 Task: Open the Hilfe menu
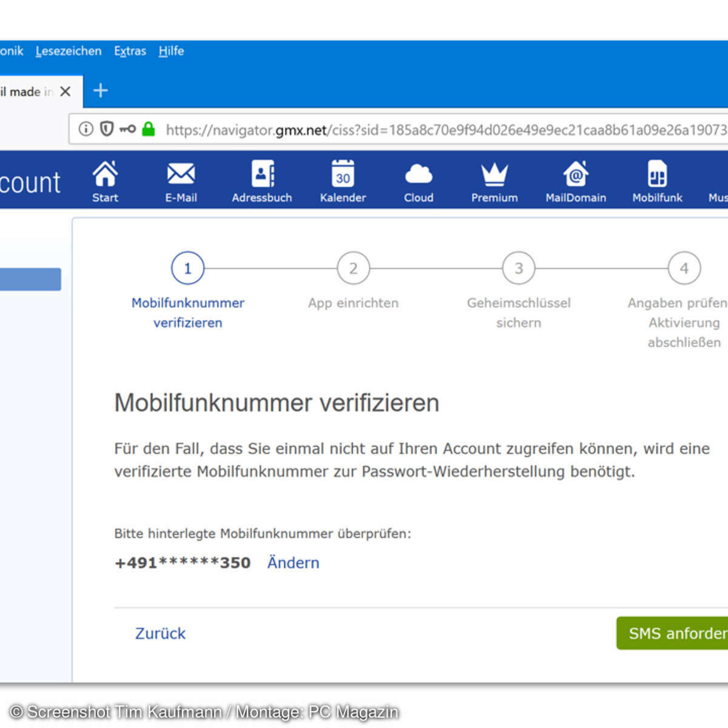tap(171, 51)
